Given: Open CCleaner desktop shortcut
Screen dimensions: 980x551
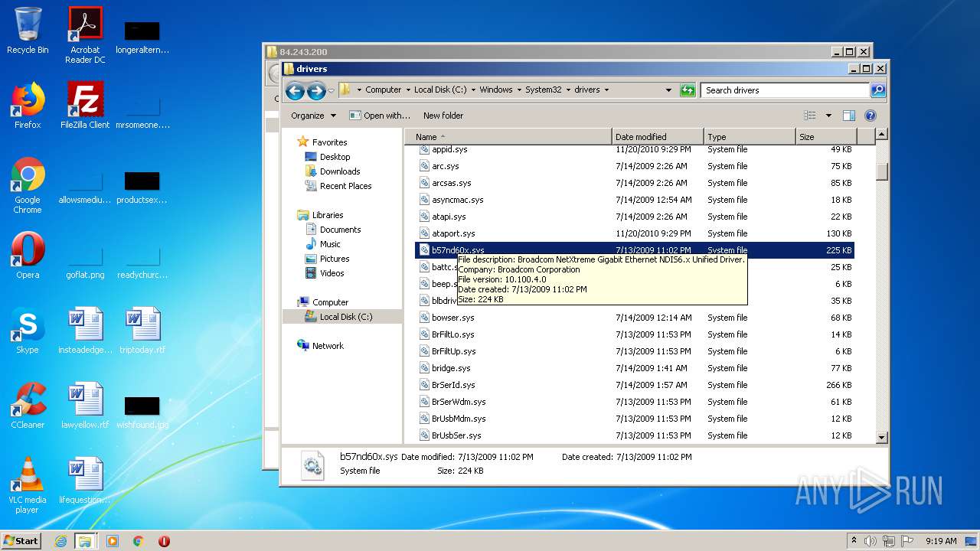Looking at the screenshot, I should (28, 406).
